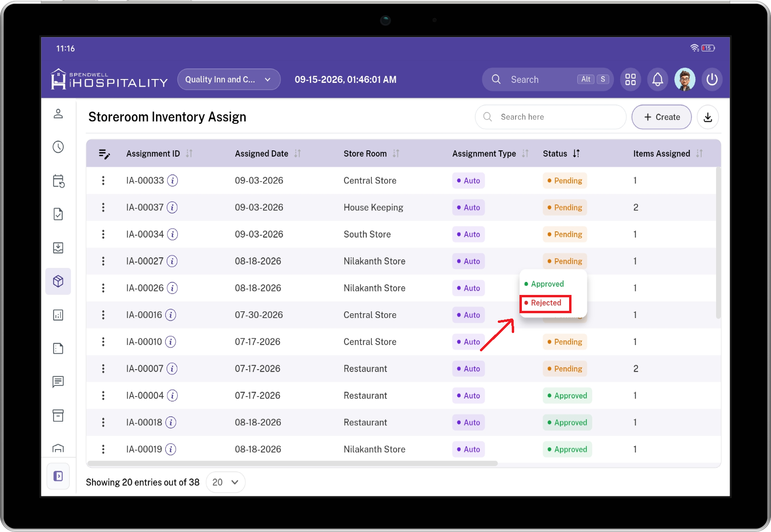Open the column edit settings icon
Screen dimensions: 771x532
pyautogui.click(x=104, y=154)
